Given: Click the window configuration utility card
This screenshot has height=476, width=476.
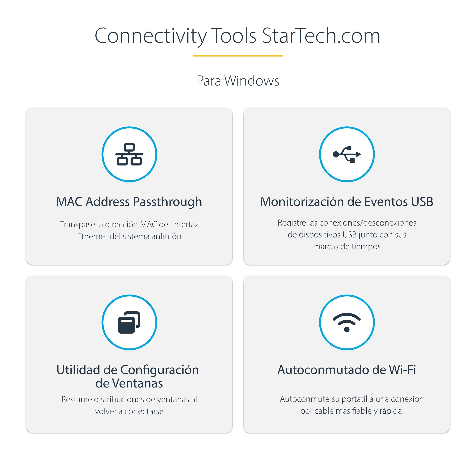Looking at the screenshot, I should [x=129, y=354].
